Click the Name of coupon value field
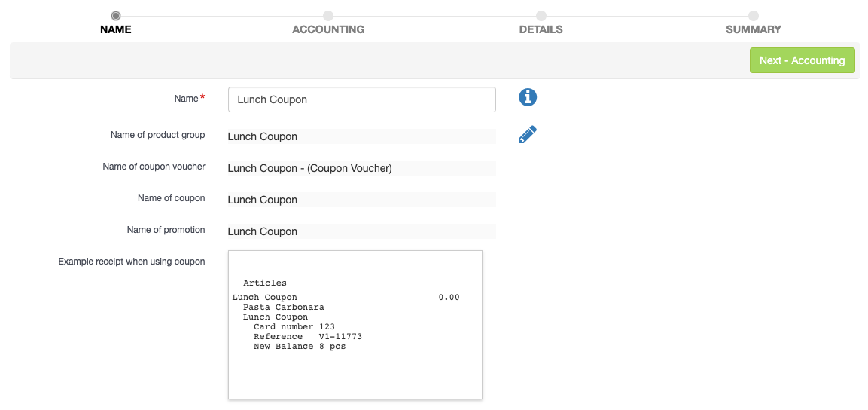 [362, 200]
